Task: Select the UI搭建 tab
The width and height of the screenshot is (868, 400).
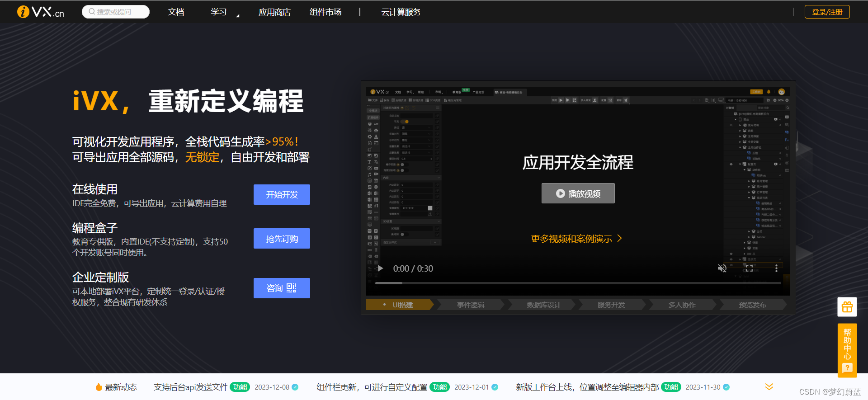Action: click(400, 305)
